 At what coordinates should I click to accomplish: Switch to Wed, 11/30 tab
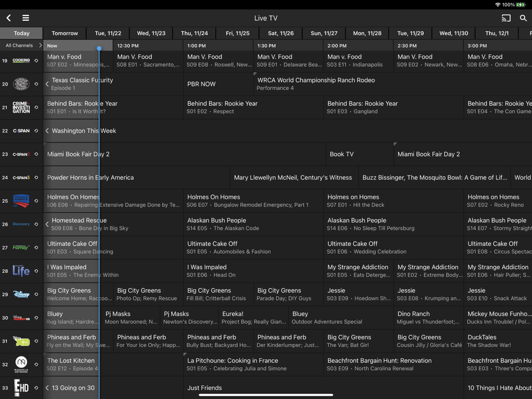[454, 33]
